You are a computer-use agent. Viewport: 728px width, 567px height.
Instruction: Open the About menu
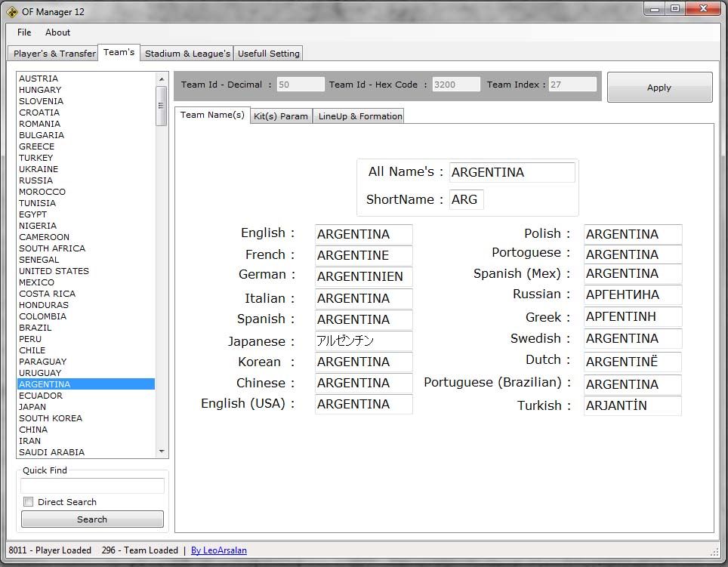[57, 32]
